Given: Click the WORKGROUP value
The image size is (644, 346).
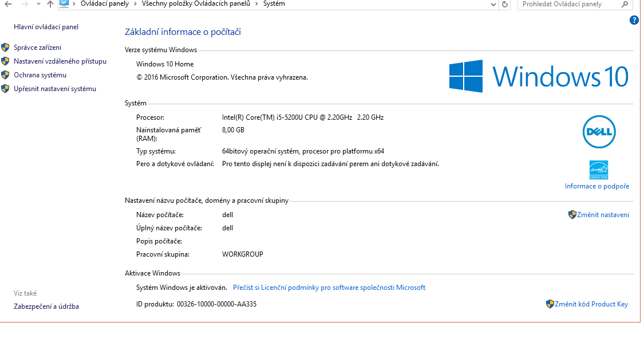Looking at the screenshot, I should [242, 254].
